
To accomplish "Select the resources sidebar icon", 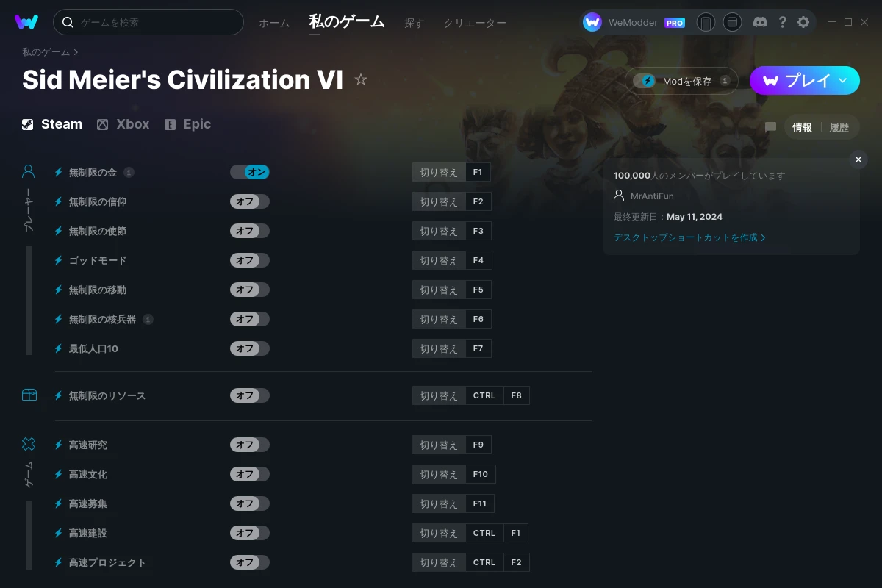I will point(28,395).
